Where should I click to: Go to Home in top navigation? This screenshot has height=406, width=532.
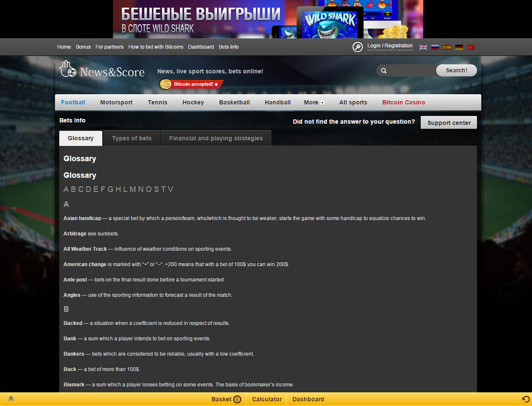tap(64, 47)
